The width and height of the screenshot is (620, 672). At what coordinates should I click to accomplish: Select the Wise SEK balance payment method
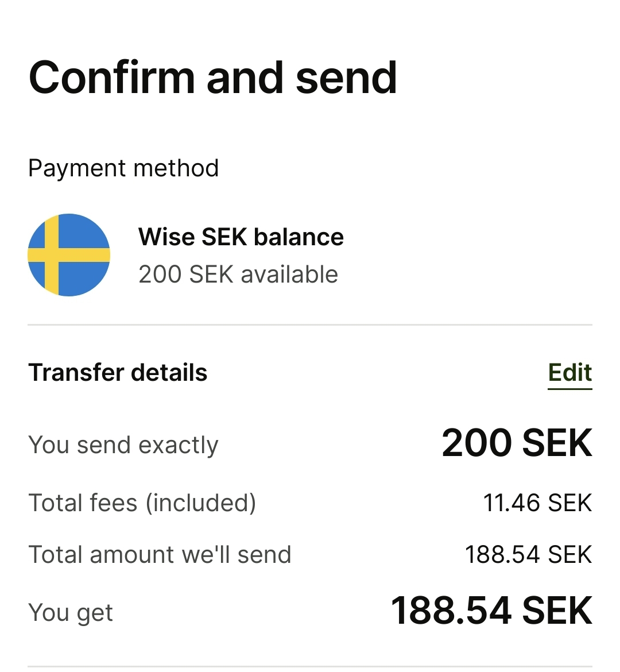(x=241, y=237)
